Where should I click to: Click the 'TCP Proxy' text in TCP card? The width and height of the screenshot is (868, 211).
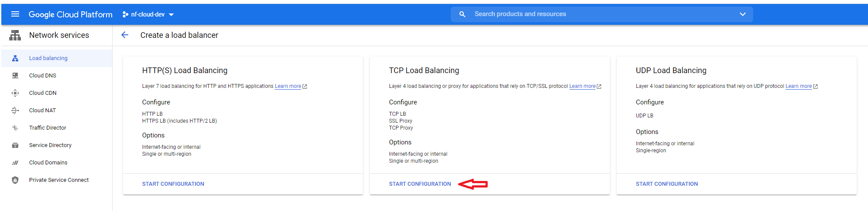tap(401, 128)
